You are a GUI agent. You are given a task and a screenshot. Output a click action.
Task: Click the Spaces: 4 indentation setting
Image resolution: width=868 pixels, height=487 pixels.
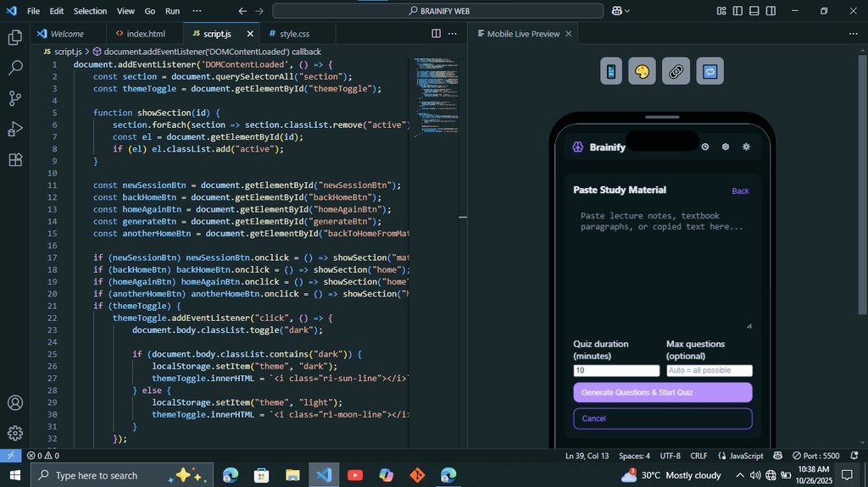point(634,456)
